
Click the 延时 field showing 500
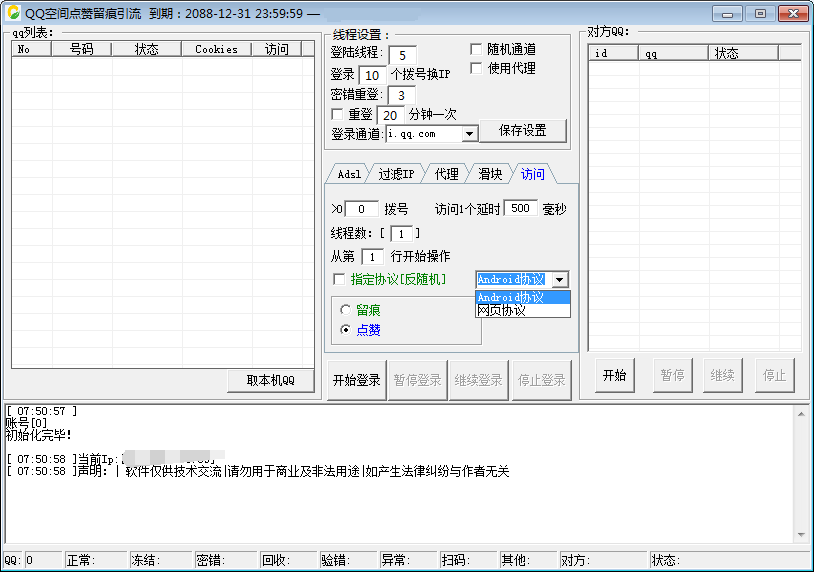520,208
